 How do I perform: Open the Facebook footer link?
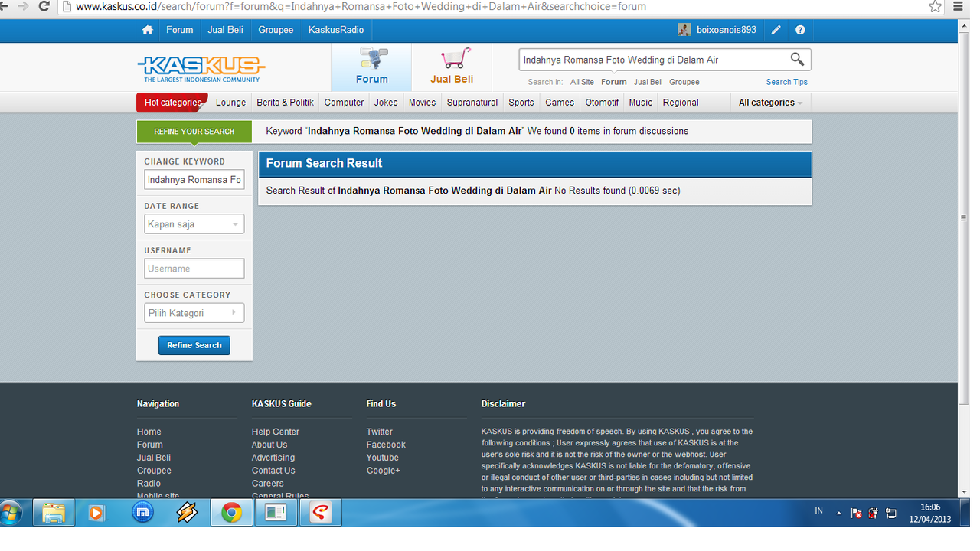pos(386,445)
